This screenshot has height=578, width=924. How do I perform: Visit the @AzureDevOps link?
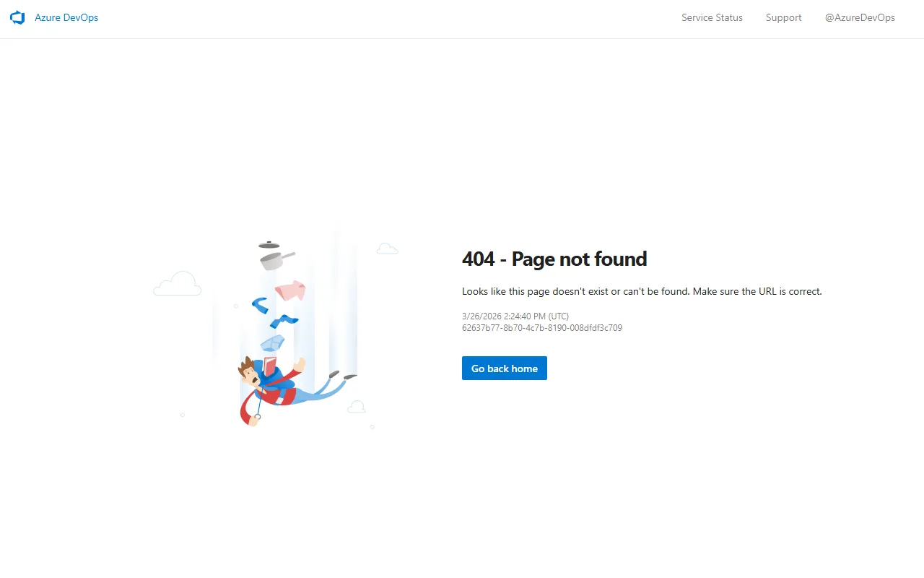click(860, 18)
